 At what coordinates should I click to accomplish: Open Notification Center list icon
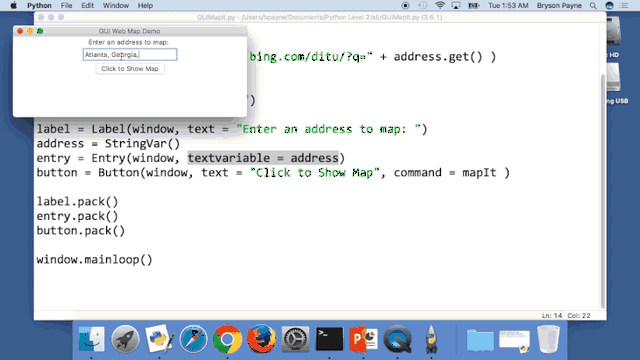click(x=624, y=6)
